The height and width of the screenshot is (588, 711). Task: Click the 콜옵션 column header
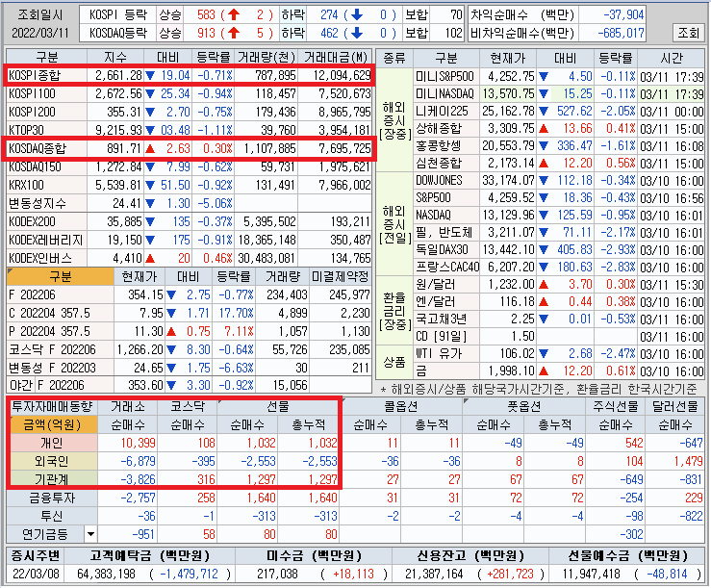tap(401, 406)
